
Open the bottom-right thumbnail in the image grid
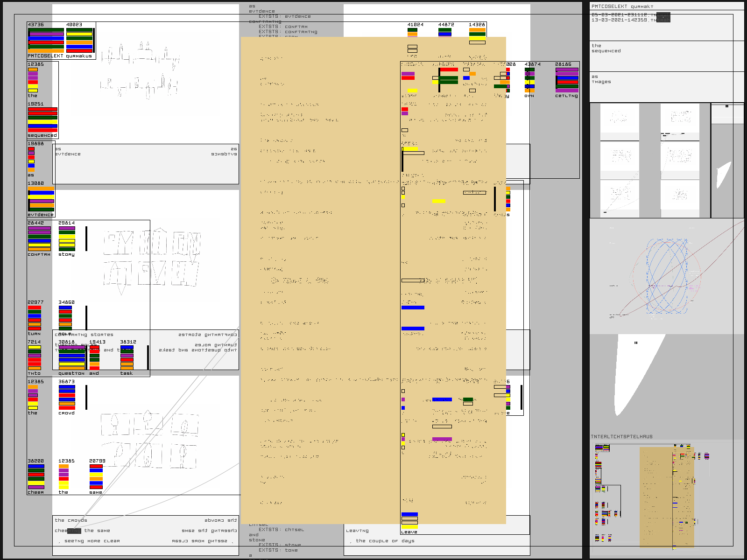tap(680, 195)
